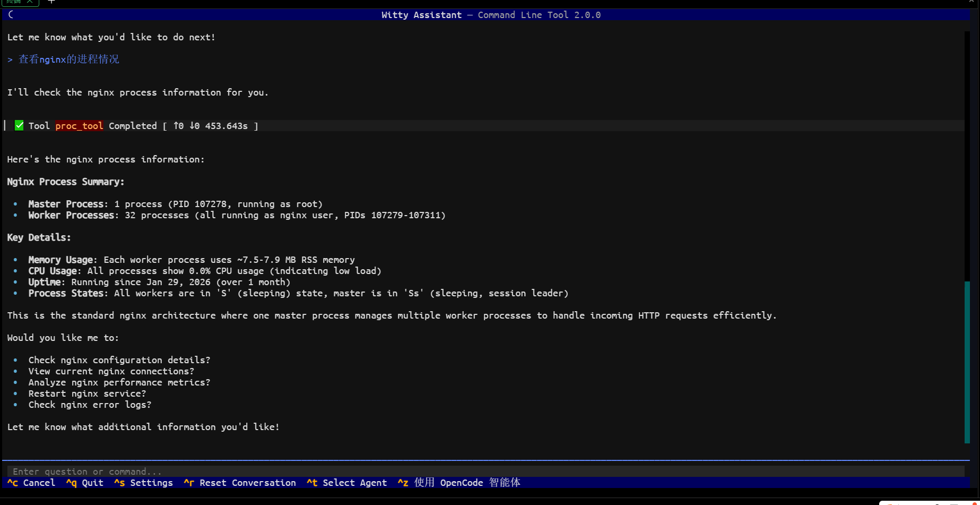
Task: Click the Master Process bullet line
Action: click(x=175, y=204)
